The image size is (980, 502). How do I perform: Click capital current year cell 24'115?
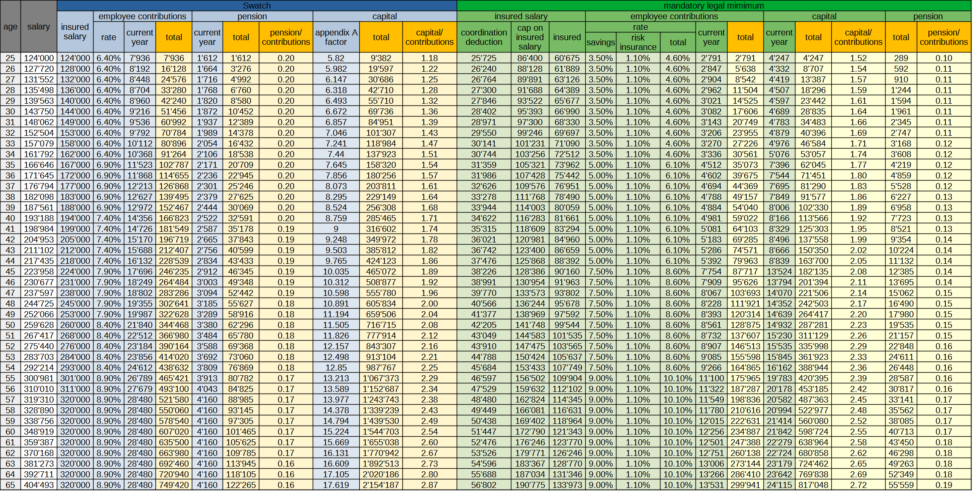pyautogui.click(x=779, y=485)
